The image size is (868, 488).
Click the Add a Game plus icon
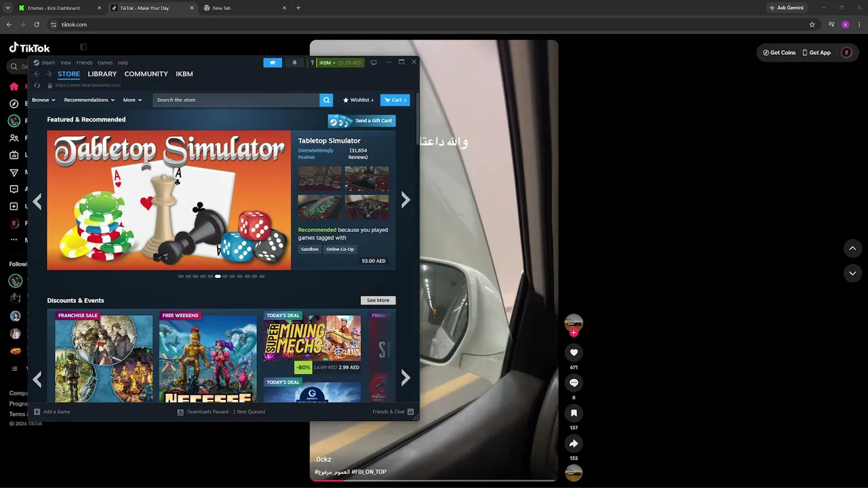click(37, 411)
